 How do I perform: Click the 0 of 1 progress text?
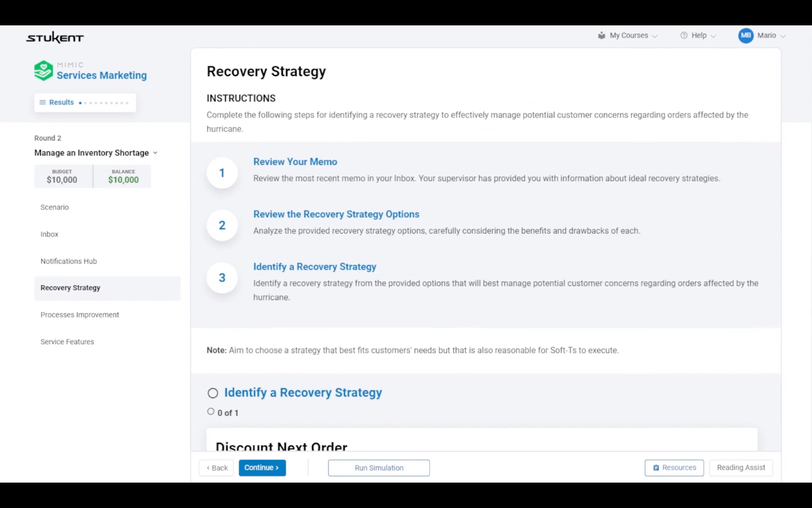(x=228, y=413)
